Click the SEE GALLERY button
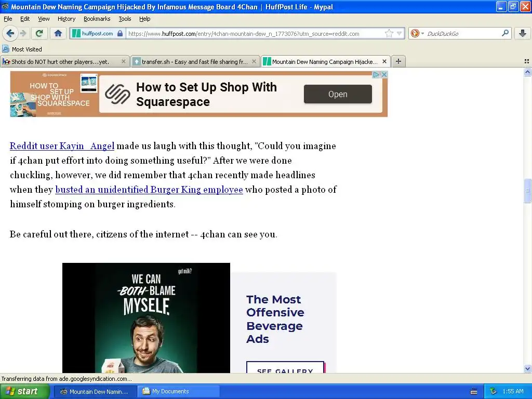Viewport: 532px width, 399px height. (x=285, y=367)
